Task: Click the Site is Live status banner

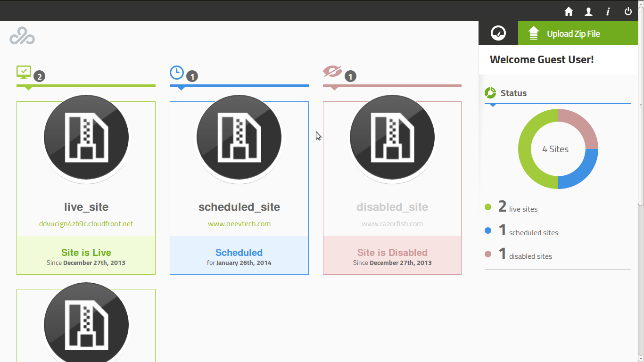Action: (x=86, y=255)
